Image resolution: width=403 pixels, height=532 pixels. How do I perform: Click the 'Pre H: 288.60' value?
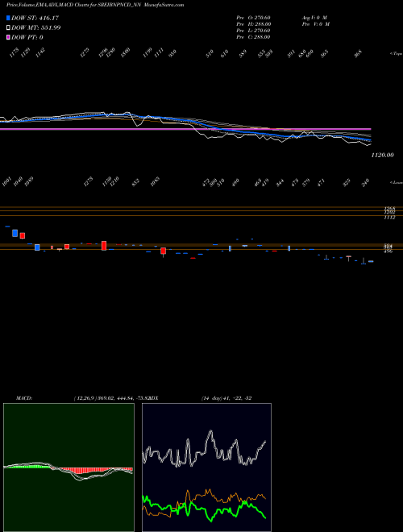click(253, 23)
